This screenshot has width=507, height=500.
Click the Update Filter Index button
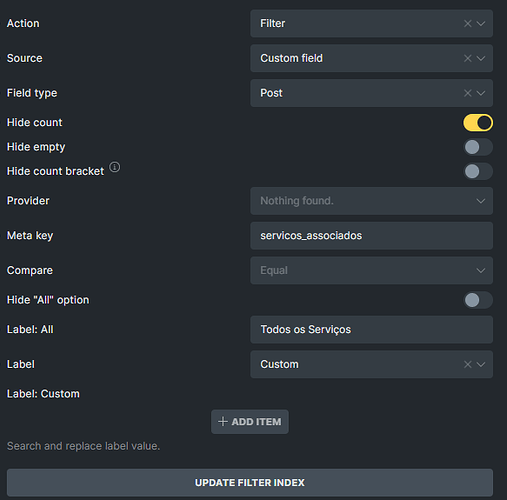coord(250,483)
